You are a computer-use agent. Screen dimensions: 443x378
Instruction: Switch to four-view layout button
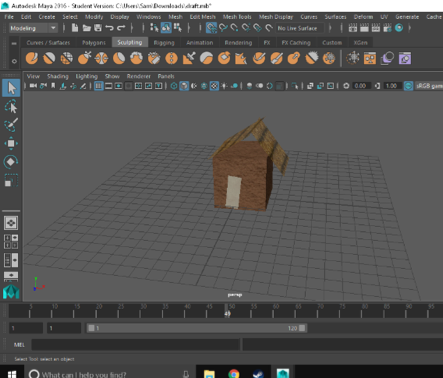coord(11,241)
